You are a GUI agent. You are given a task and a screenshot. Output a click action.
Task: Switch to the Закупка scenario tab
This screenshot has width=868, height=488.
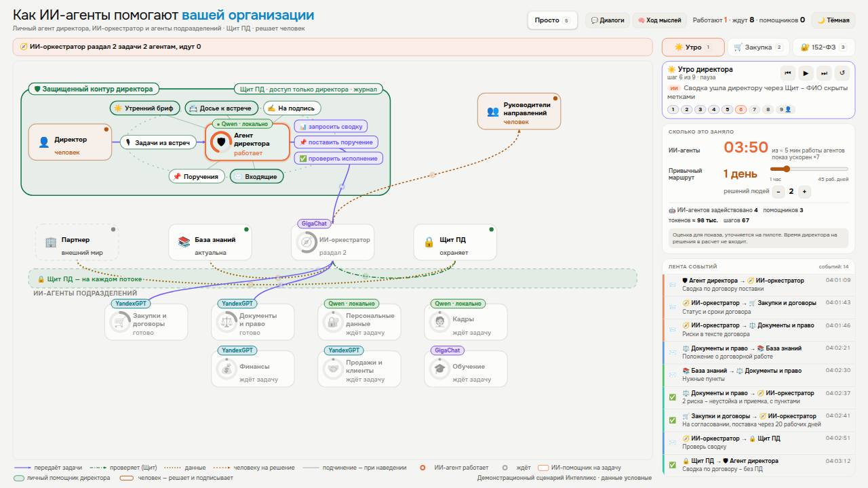758,47
